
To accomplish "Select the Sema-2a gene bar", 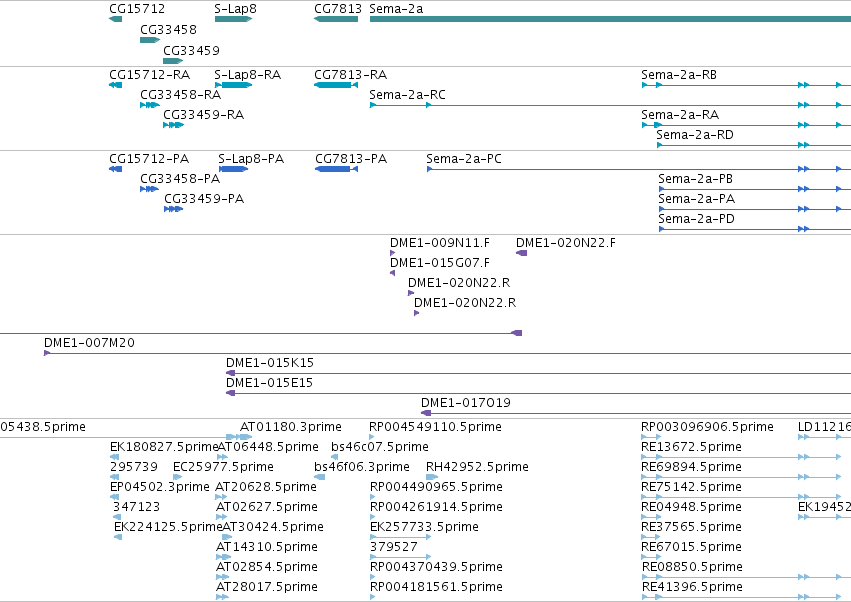I will tap(610, 19).
